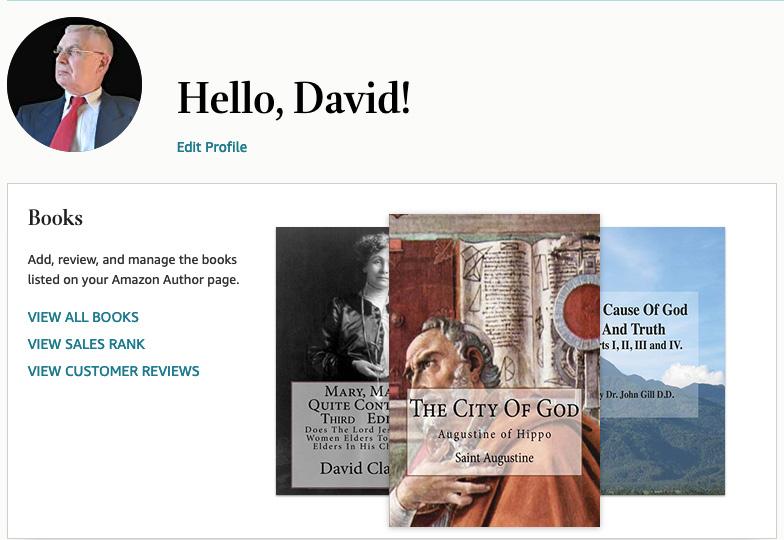
Task: Click the Books section heading
Action: [x=55, y=218]
